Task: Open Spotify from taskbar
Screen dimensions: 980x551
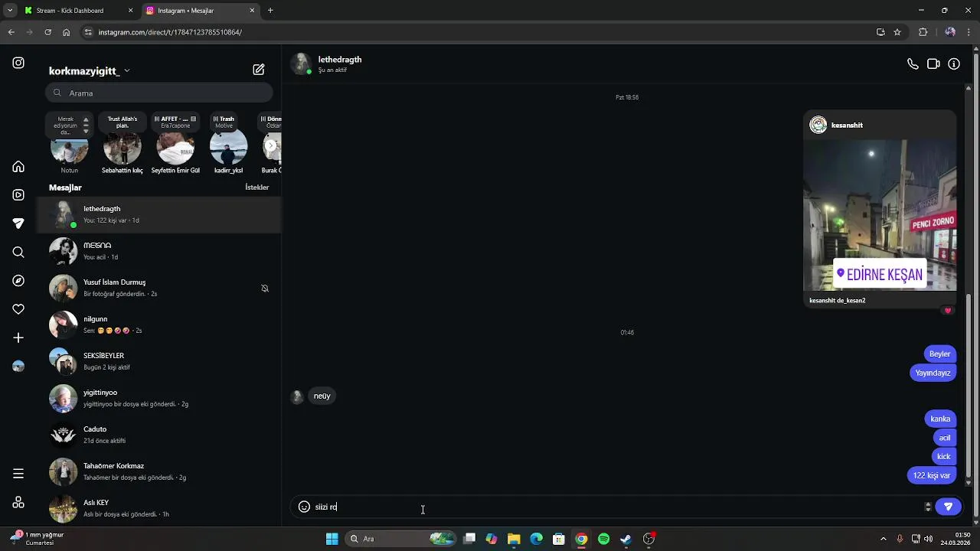Action: (603, 539)
